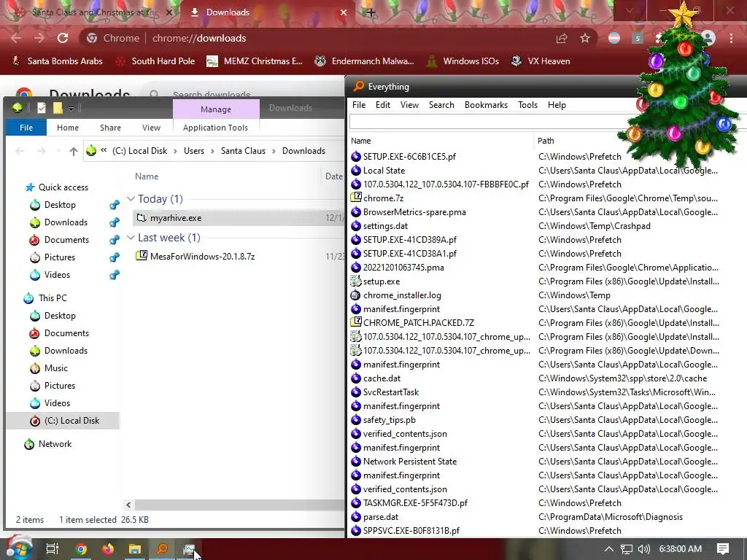Open the View ribbon tab in Explorer
Image resolution: width=747 pixels, height=560 pixels.
(151, 128)
